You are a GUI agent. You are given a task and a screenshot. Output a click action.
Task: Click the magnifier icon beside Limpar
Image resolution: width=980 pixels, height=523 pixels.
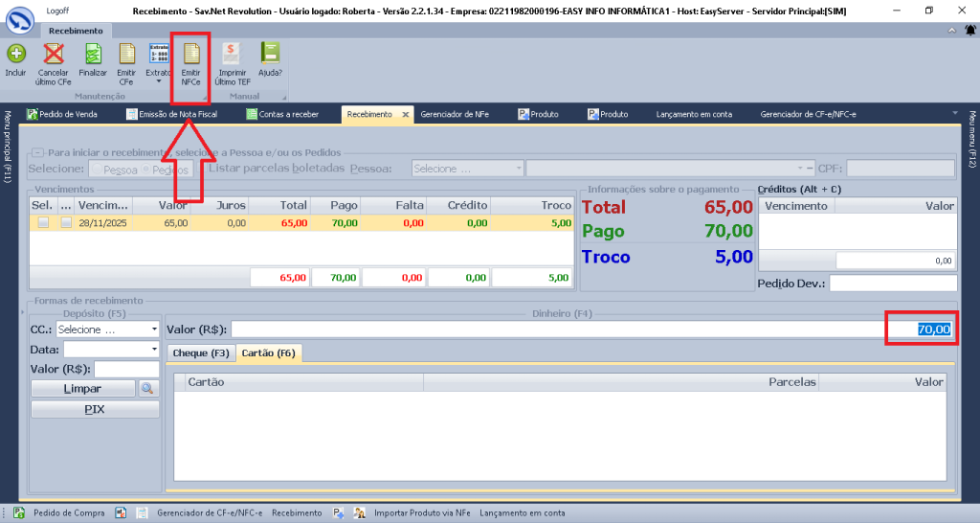[x=146, y=389]
